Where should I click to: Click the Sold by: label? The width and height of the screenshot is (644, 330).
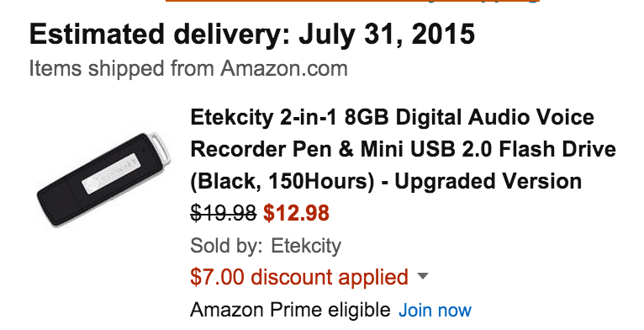point(226,246)
